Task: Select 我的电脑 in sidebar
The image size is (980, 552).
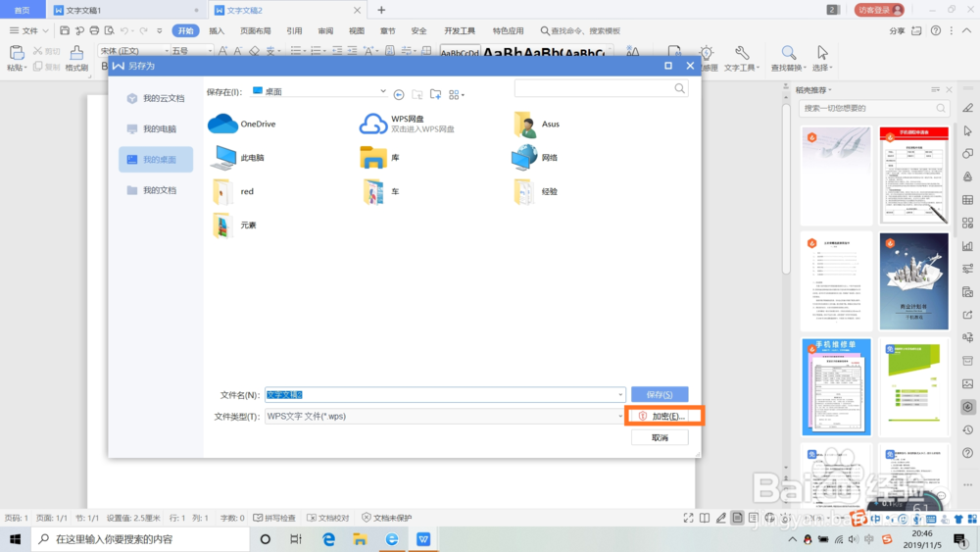Action: pos(156,128)
